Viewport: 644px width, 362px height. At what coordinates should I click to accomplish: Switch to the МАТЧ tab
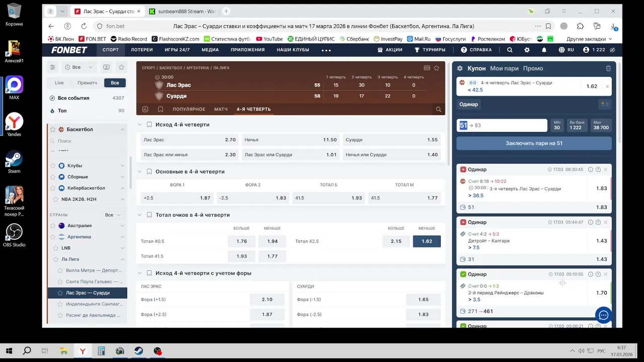point(221,109)
